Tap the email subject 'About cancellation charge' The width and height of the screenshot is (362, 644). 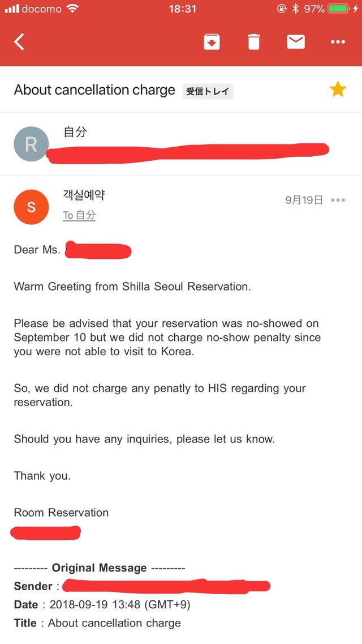pos(94,90)
